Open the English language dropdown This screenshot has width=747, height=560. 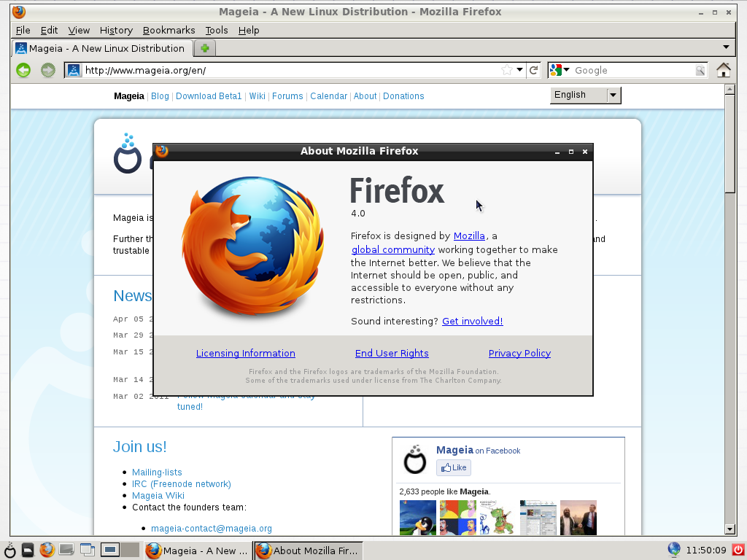(x=586, y=96)
